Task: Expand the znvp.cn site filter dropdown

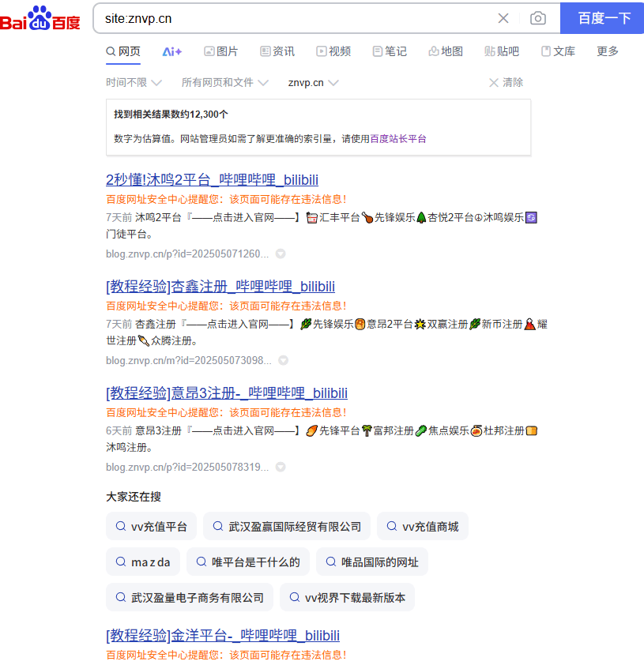Action: 313,82
